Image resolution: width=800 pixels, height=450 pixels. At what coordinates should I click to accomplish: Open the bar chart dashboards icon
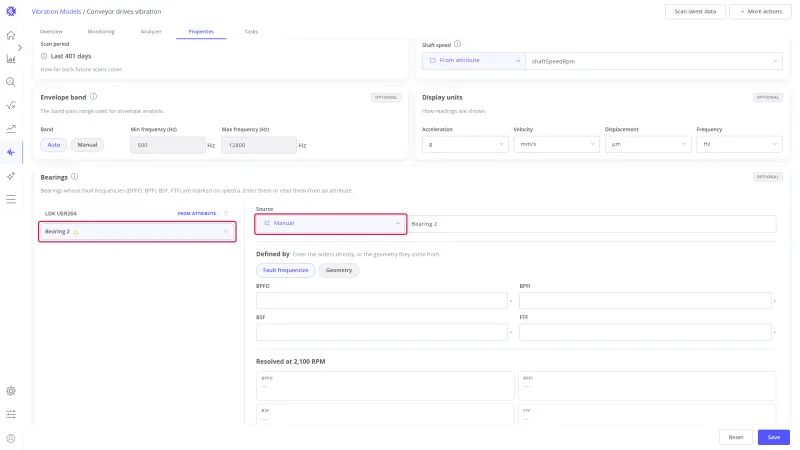[x=11, y=59]
